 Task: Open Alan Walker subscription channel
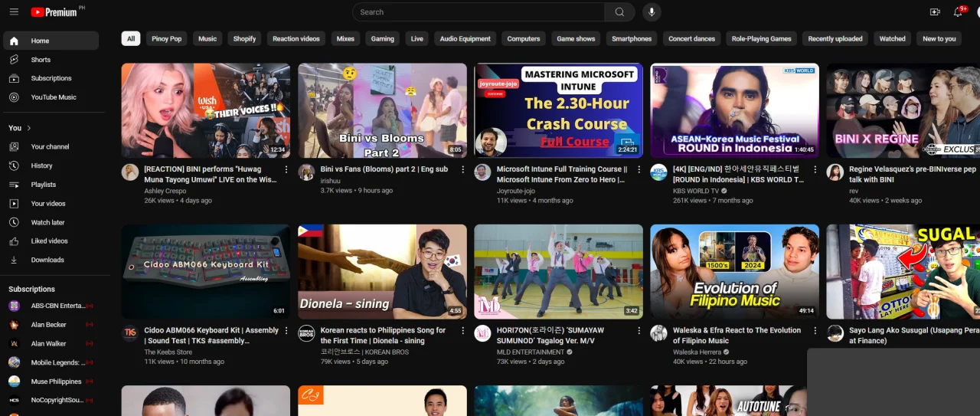[x=51, y=343]
